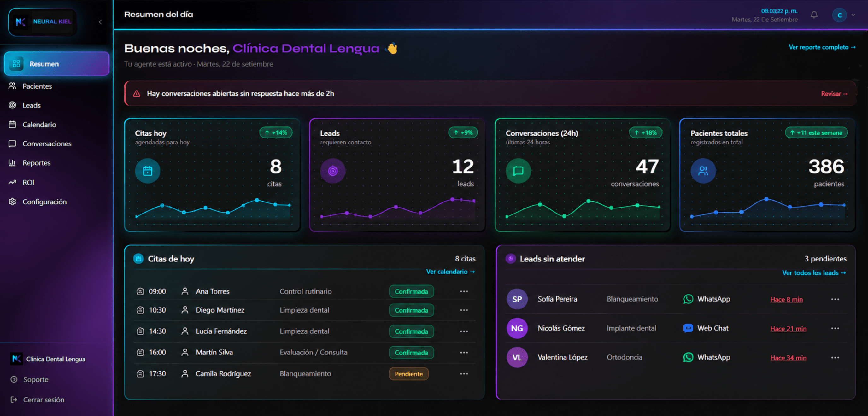
Task: Click the user avatar C
Action: point(839,15)
